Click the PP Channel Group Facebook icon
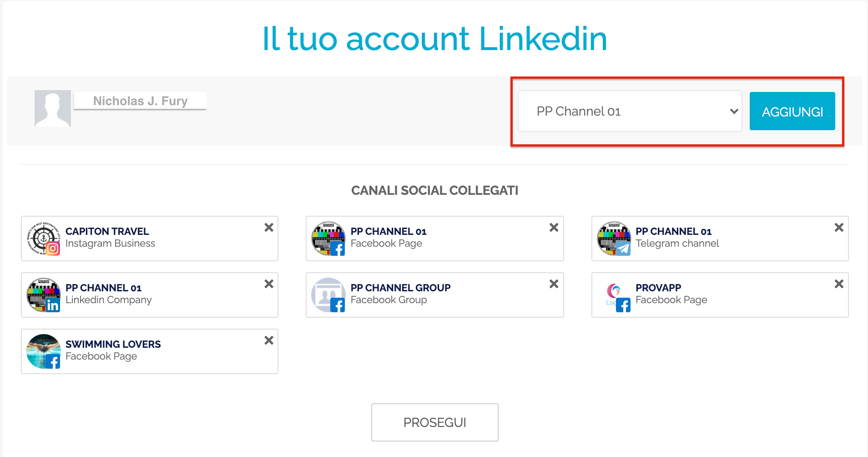Screen dimensions: 868x457 coord(328,295)
